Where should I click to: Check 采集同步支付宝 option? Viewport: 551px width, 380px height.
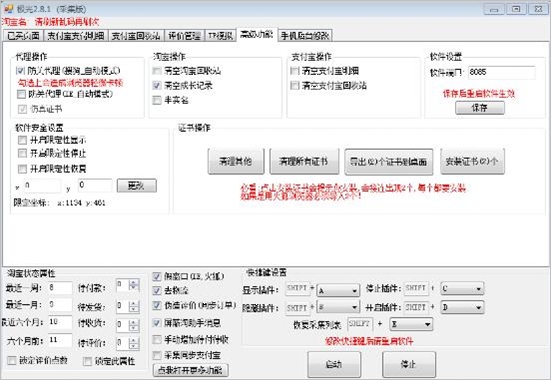click(157, 355)
